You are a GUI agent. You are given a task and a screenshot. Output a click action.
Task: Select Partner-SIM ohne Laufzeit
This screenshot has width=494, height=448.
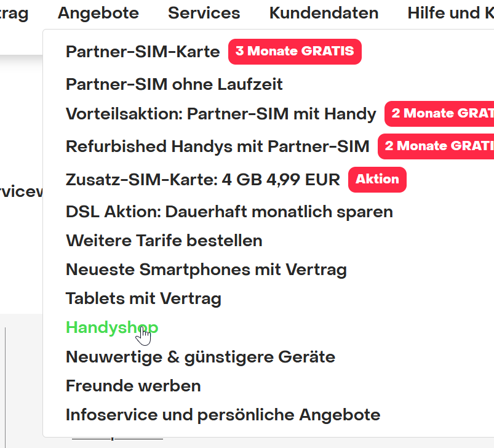coord(174,84)
